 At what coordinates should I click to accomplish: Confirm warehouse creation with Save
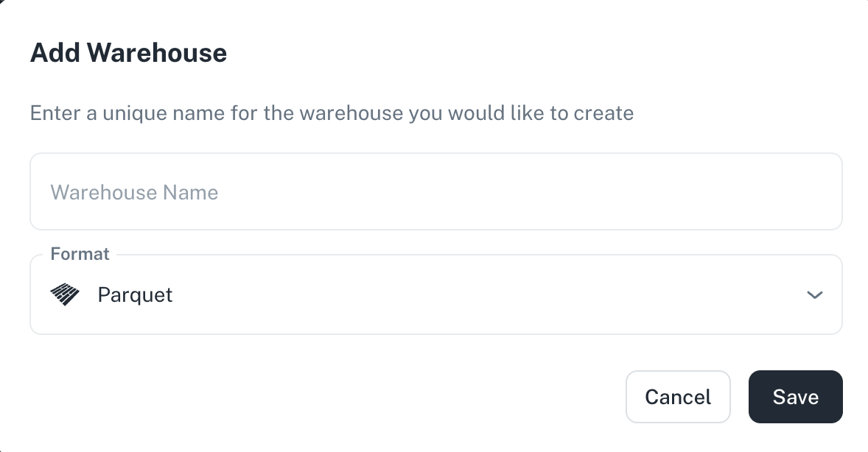pyautogui.click(x=796, y=397)
